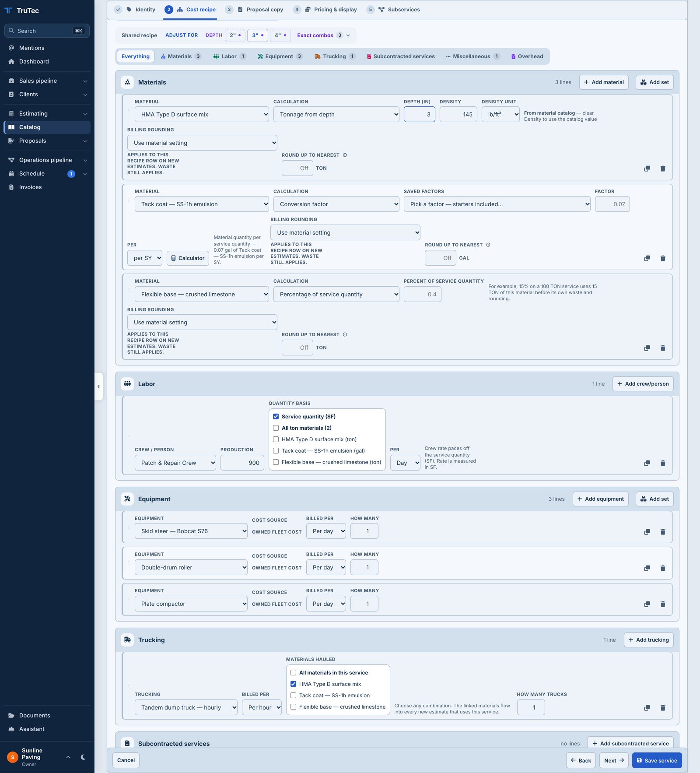The width and height of the screenshot is (700, 773).
Task: Open the Tonnage from depth calculation dropdown
Action: (x=336, y=114)
